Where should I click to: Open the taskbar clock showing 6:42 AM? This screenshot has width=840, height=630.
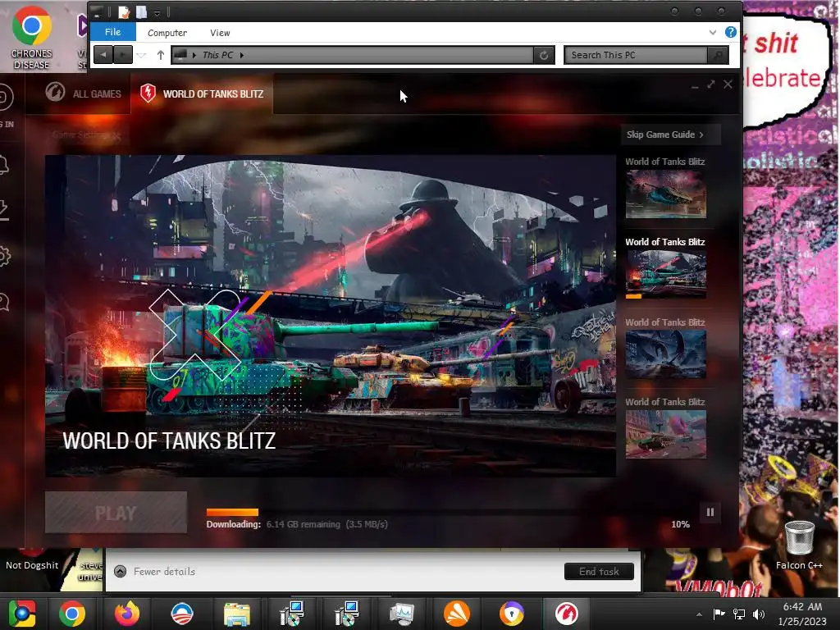point(802,614)
